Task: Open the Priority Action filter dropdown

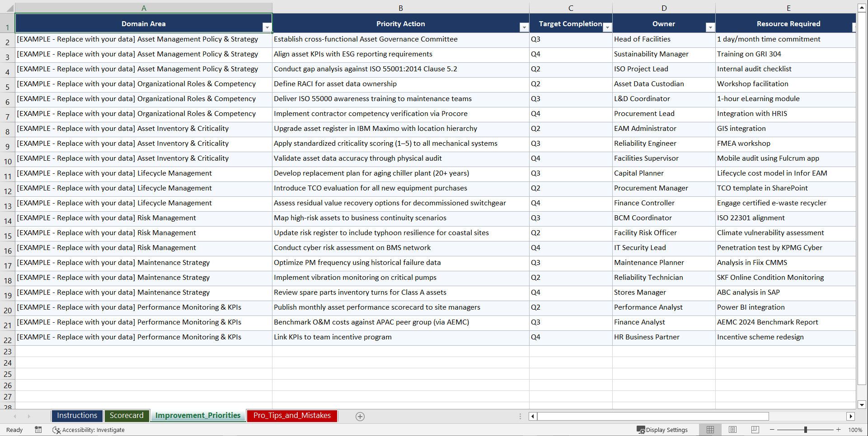Action: pyautogui.click(x=524, y=27)
